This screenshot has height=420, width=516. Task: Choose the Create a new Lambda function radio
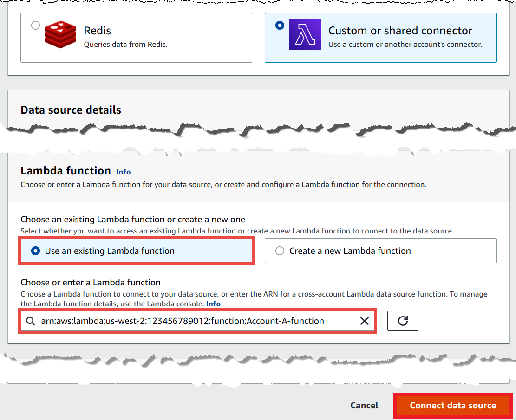click(280, 251)
